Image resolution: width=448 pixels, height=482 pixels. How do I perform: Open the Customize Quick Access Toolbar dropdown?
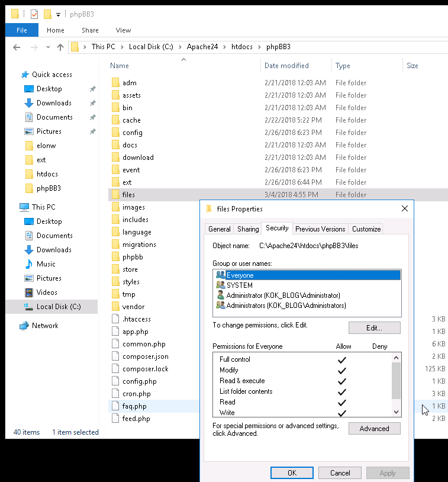click(58, 14)
